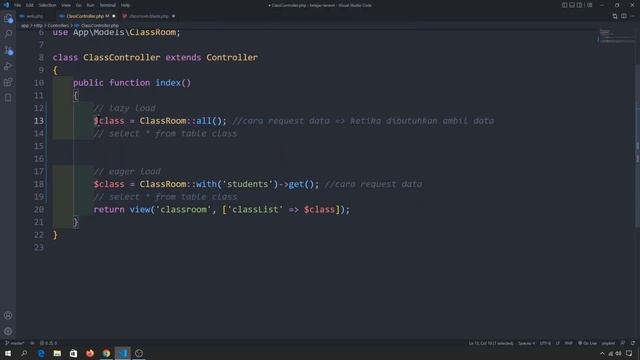Switch to the classroom blade.php tab
The width and height of the screenshot is (640, 360).
[149, 16]
